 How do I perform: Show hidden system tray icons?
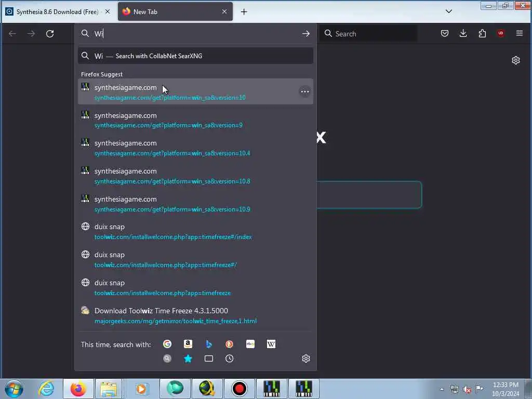tap(442, 389)
